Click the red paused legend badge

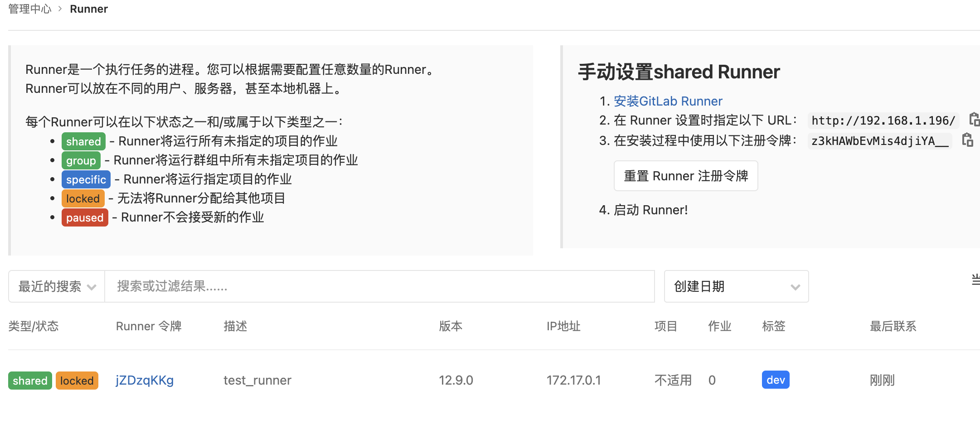[x=85, y=217]
